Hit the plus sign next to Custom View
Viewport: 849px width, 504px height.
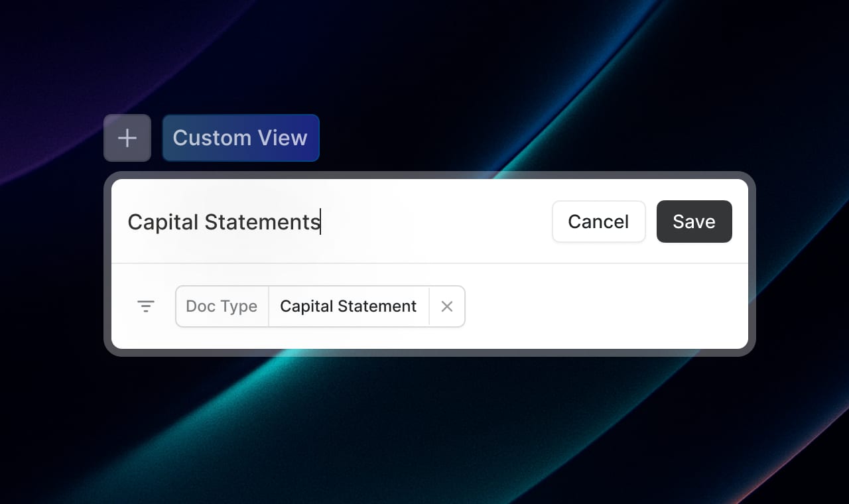(x=127, y=138)
